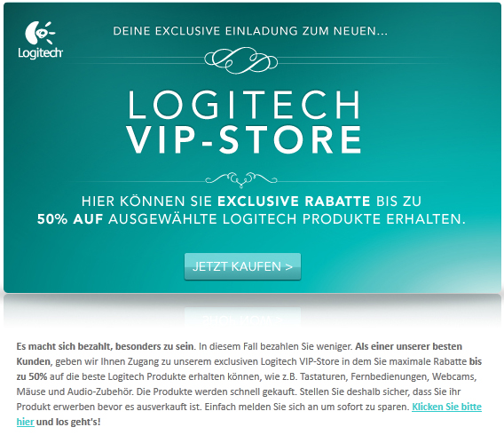The width and height of the screenshot is (504, 435).
Task: Open the 'Klicken Sie bitte' hyperlink
Action: pyautogui.click(x=446, y=407)
